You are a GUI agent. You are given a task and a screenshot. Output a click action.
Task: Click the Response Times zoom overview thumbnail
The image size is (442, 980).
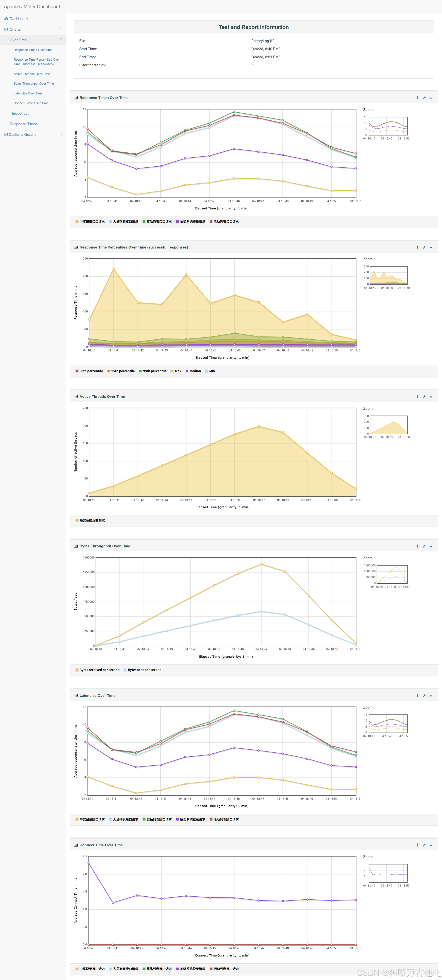388,126
